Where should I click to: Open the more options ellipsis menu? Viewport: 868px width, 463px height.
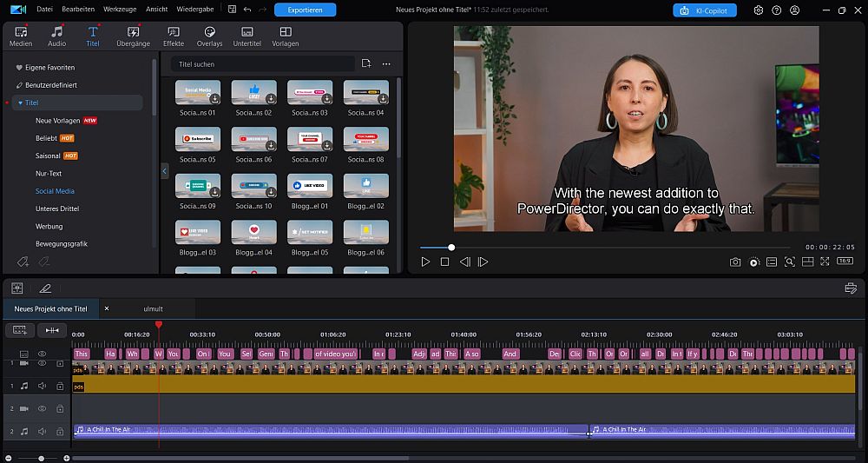click(x=386, y=63)
